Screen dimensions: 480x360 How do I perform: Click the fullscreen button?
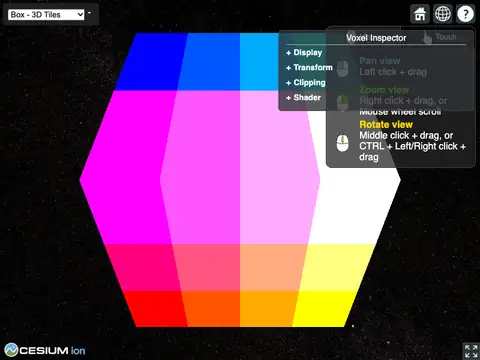click(471, 351)
